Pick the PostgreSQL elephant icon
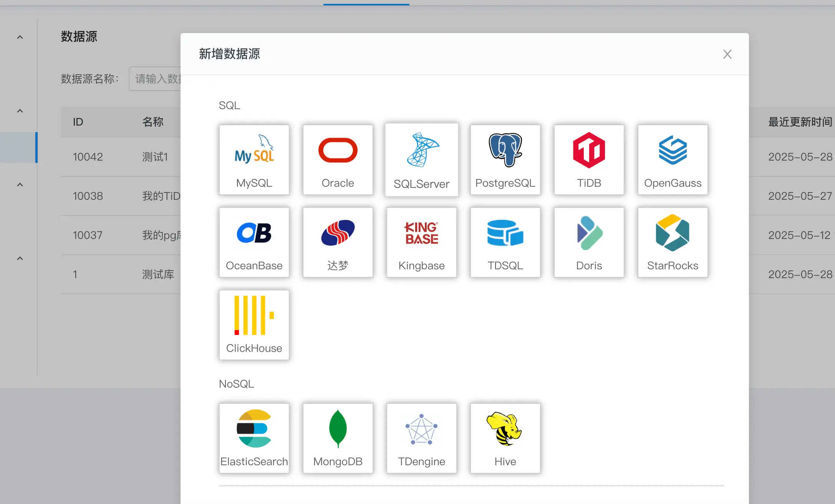 click(505, 160)
